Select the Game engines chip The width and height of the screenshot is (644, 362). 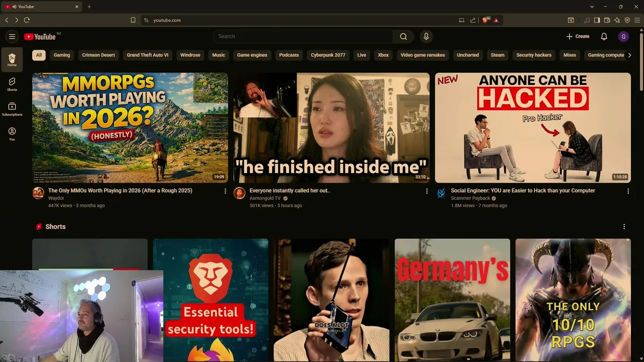(252, 55)
